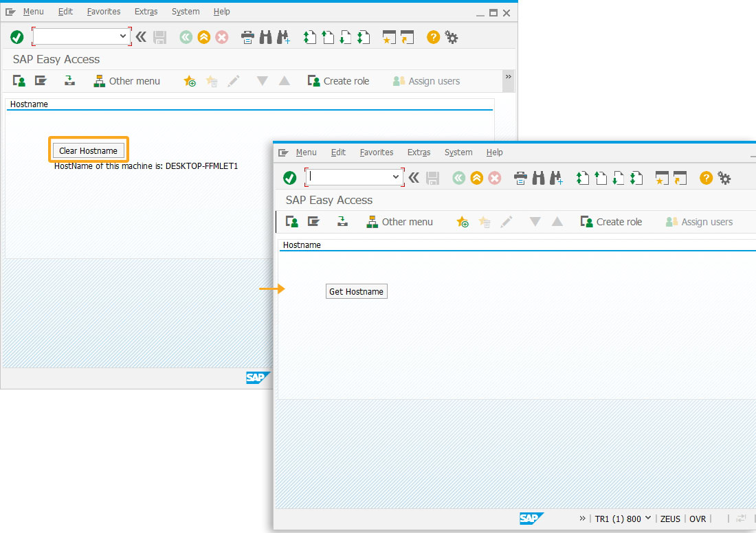Open Edit menu in back window
This screenshot has height=533, width=756.
pos(65,12)
